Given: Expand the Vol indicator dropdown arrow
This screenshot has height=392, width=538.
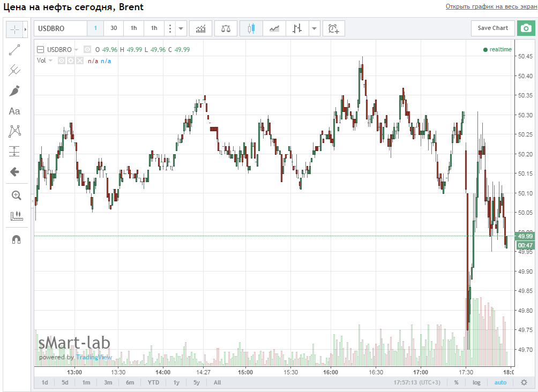Looking at the screenshot, I should point(50,61).
